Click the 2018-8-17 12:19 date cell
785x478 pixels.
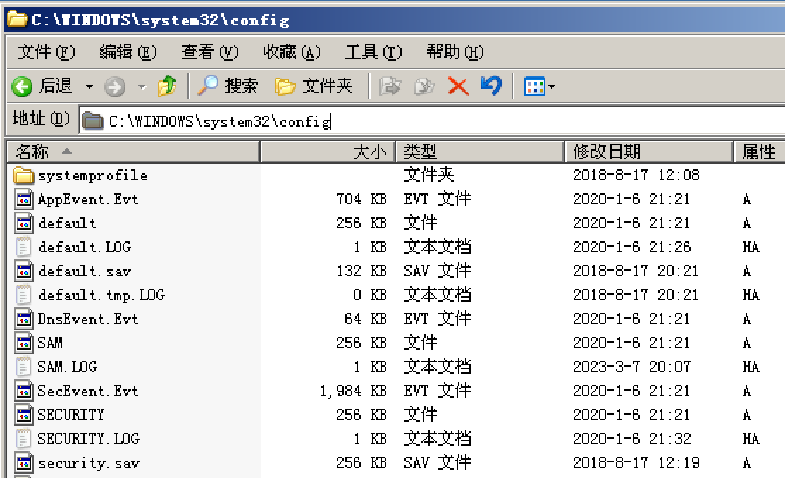[636, 463]
